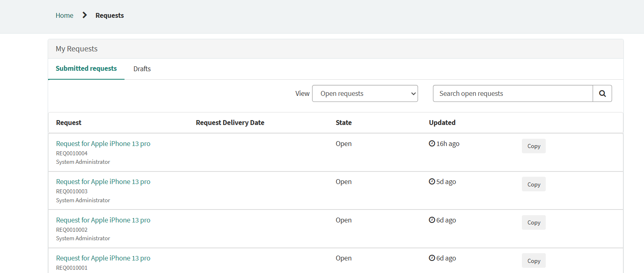Copy request REQ0010004
This screenshot has height=273, width=644.
tap(534, 146)
